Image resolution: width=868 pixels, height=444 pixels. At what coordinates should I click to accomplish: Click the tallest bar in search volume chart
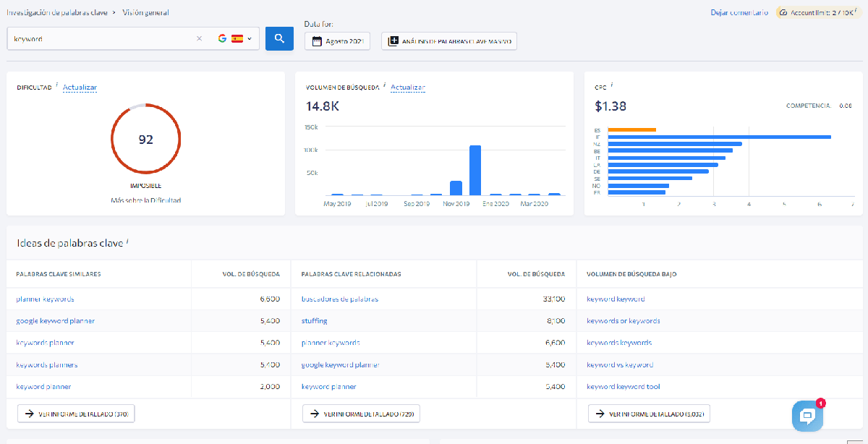click(475, 170)
